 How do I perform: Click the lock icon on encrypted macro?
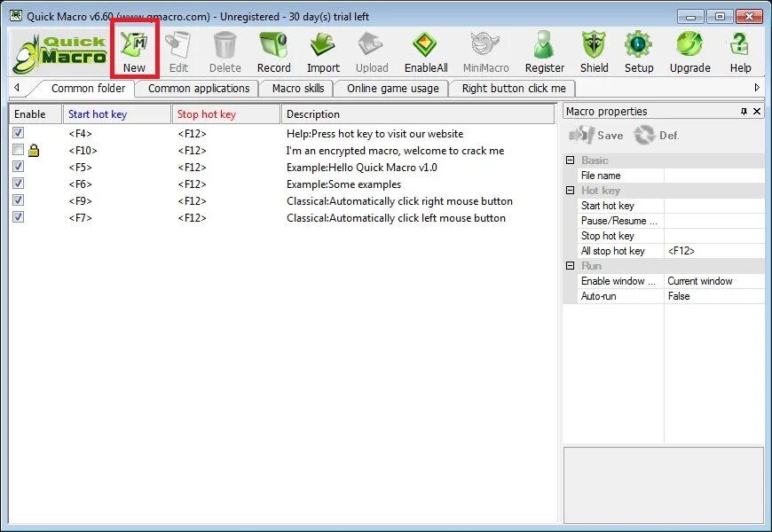[x=34, y=150]
